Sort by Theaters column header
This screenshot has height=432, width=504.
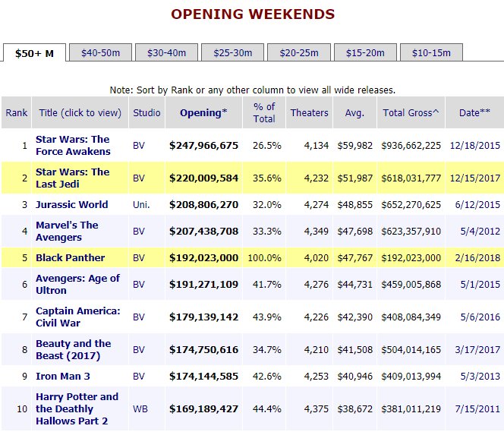click(309, 113)
